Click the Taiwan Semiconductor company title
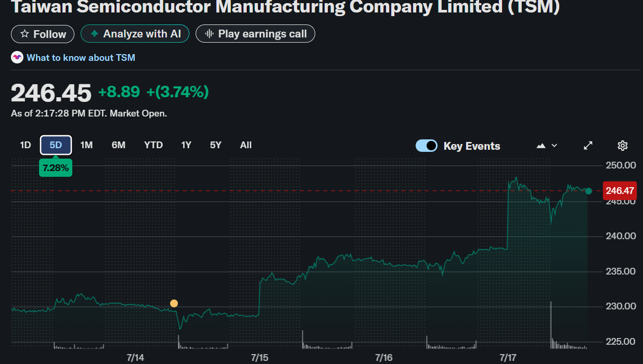The image size is (643, 364). [286, 7]
